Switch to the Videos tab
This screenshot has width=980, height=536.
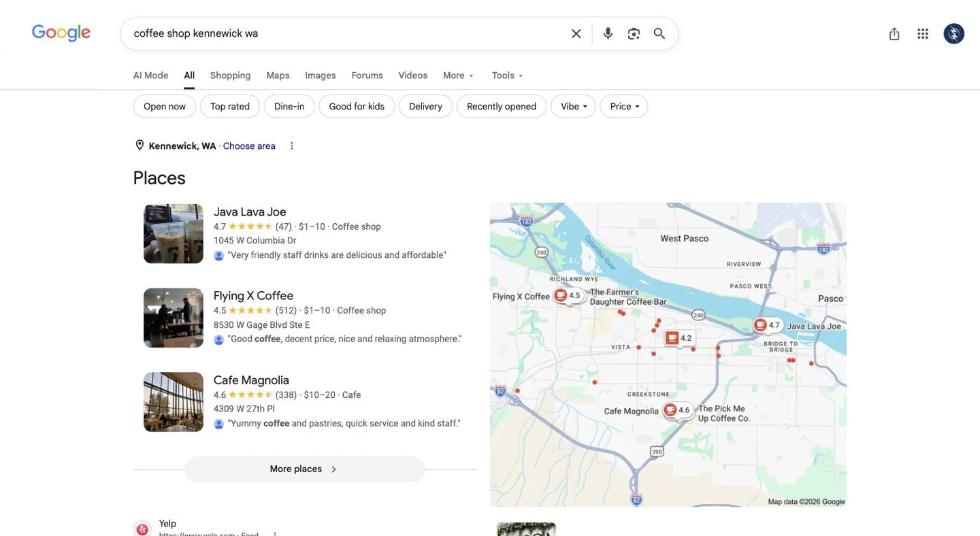click(x=413, y=76)
